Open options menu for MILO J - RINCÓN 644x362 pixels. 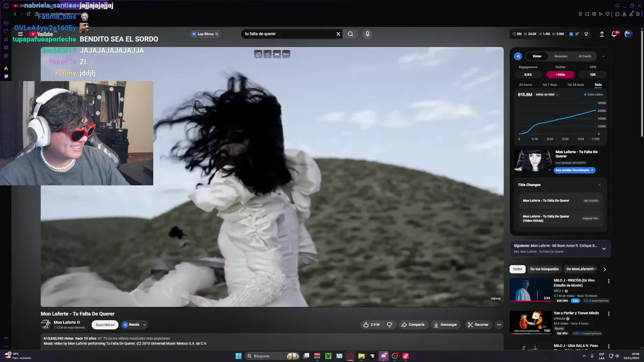(608, 281)
